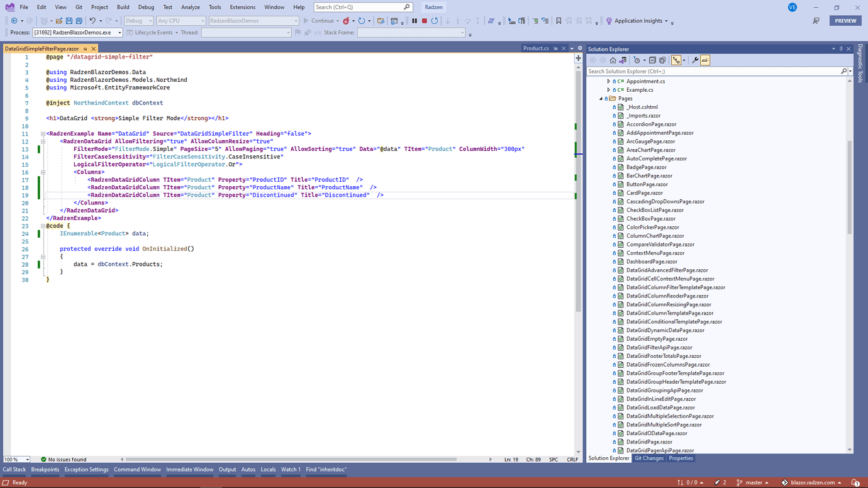
Task: Open the Process dropdown showing RadzenBlazorDemos.exe
Action: (77, 33)
